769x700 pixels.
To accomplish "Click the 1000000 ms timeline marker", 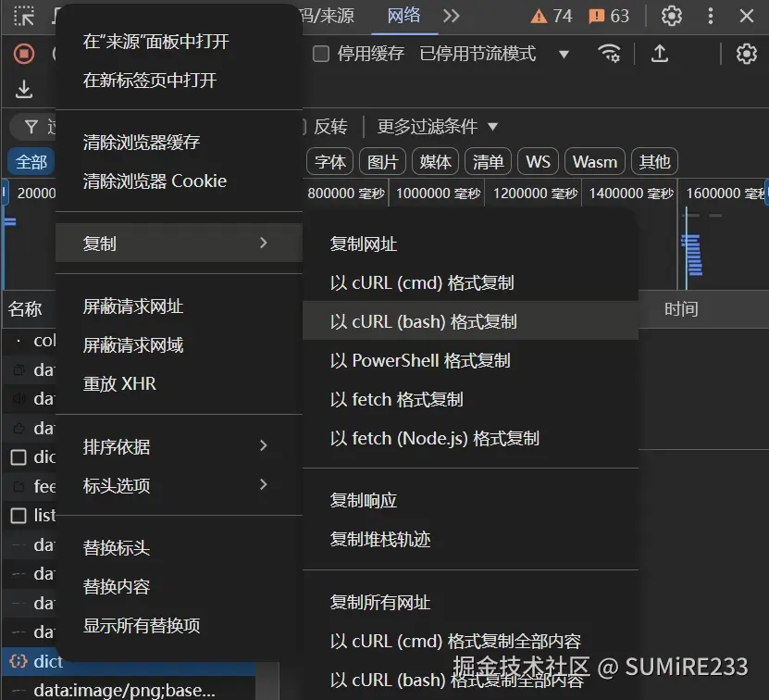I will (438, 194).
